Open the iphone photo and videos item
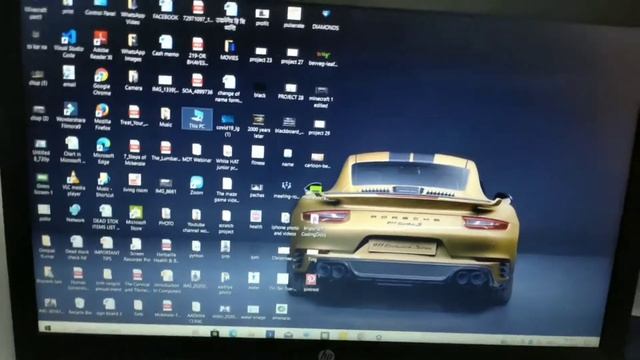The height and width of the screenshot is (360, 640). pos(285,224)
